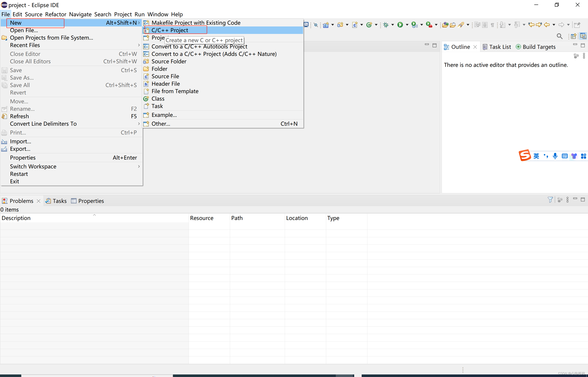Toggle the Sogou IME microphone input
Screen dimensions: 588x377
(x=555, y=156)
